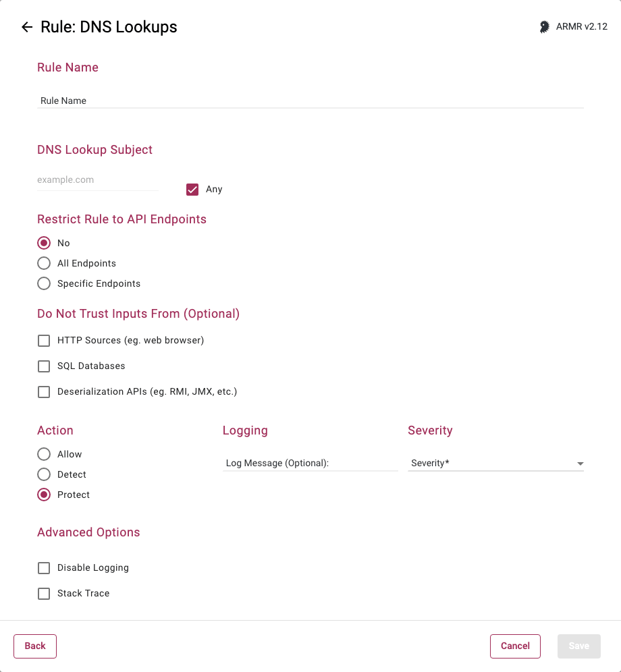Toggle the Stack Trace checkbox

click(44, 594)
